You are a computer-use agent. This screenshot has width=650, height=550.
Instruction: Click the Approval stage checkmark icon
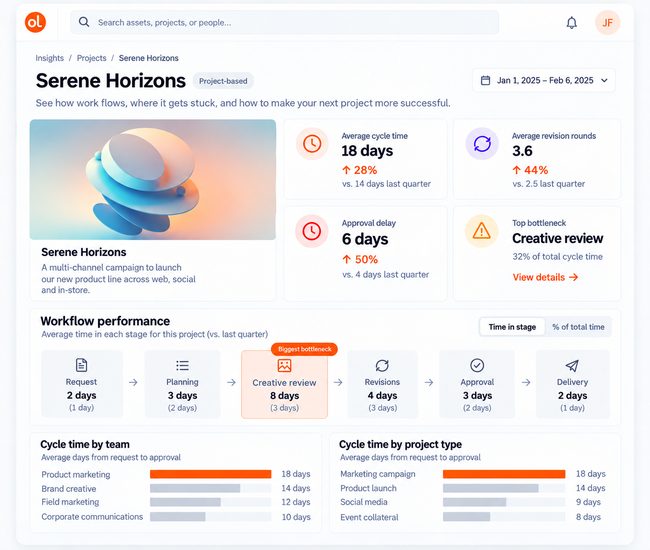click(x=477, y=365)
